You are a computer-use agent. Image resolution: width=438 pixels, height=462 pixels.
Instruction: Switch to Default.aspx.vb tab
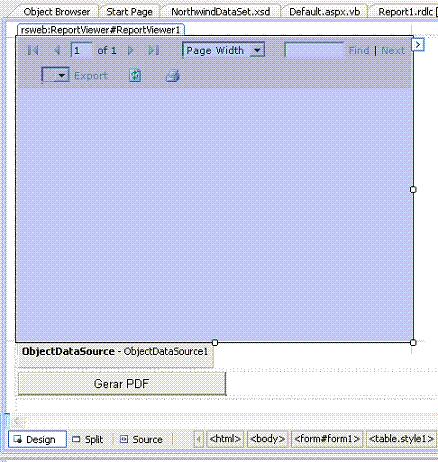(324, 12)
